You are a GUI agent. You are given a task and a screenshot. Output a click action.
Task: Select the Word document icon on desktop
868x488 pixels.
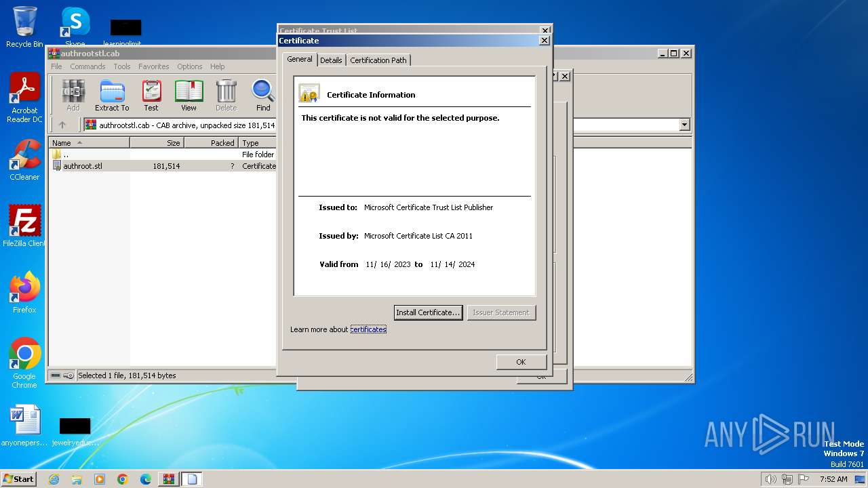pyautogui.click(x=24, y=426)
